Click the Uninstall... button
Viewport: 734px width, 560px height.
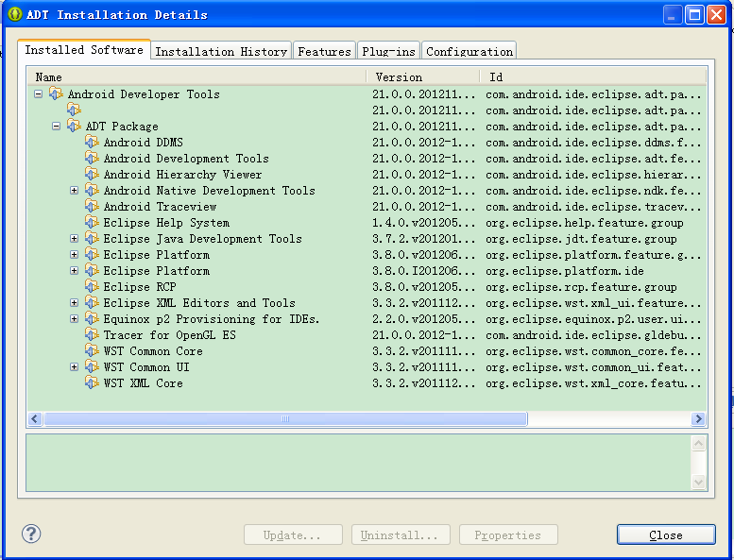pyautogui.click(x=401, y=535)
